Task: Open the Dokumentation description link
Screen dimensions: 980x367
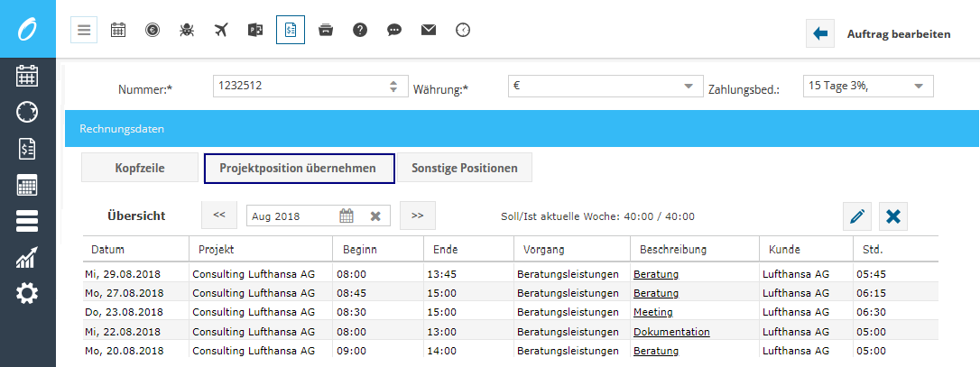Action: point(671,332)
